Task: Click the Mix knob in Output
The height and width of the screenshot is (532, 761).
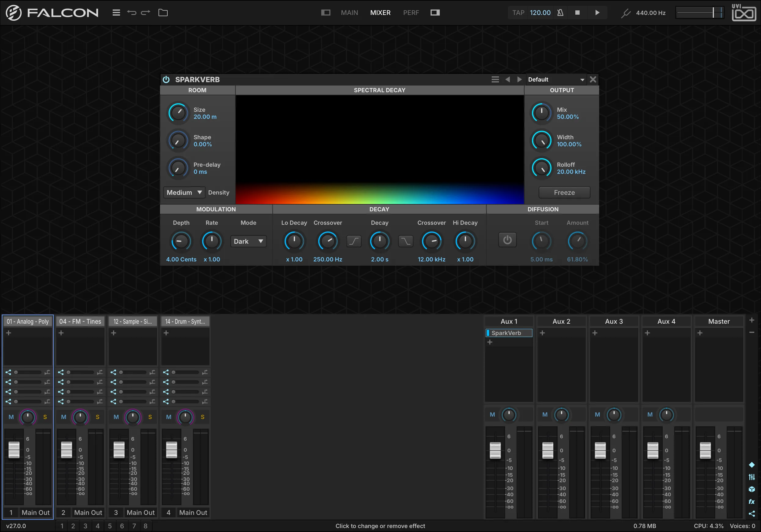Action: 541,113
